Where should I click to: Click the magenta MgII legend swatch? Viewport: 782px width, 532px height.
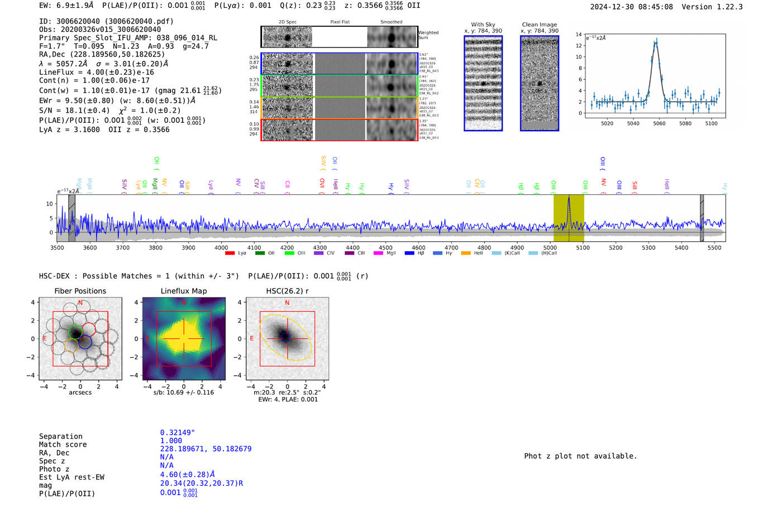coord(378,253)
